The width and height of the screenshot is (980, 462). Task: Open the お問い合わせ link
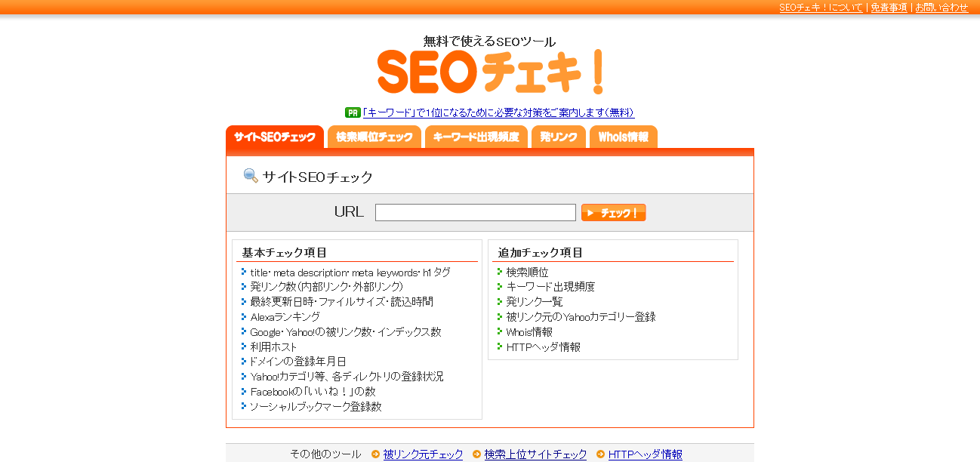pos(941,8)
